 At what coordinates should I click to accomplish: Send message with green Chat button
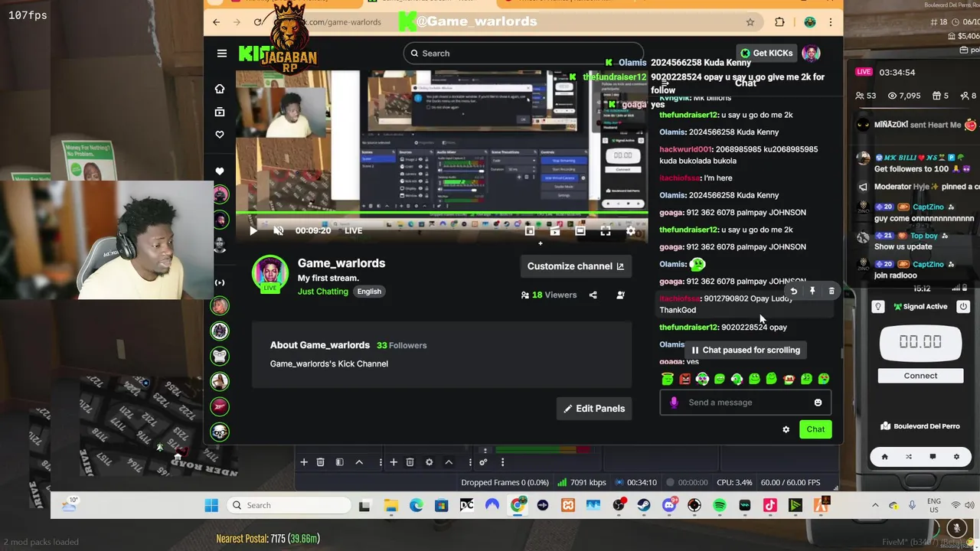pos(815,429)
